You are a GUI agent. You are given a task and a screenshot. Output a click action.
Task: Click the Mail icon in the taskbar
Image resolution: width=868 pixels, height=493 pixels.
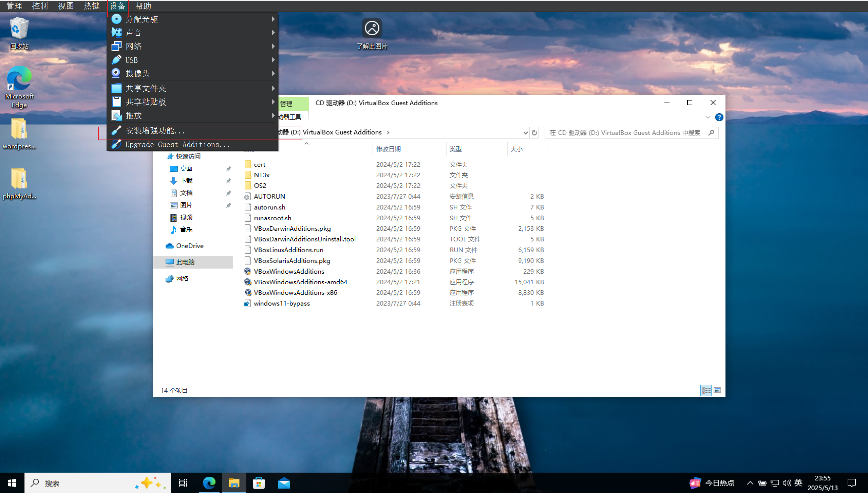[x=284, y=483]
